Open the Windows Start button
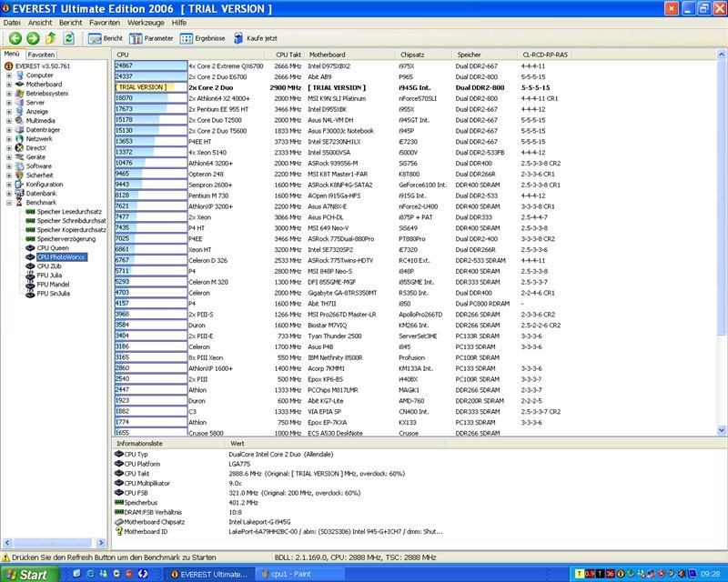 pyautogui.click(x=29, y=575)
